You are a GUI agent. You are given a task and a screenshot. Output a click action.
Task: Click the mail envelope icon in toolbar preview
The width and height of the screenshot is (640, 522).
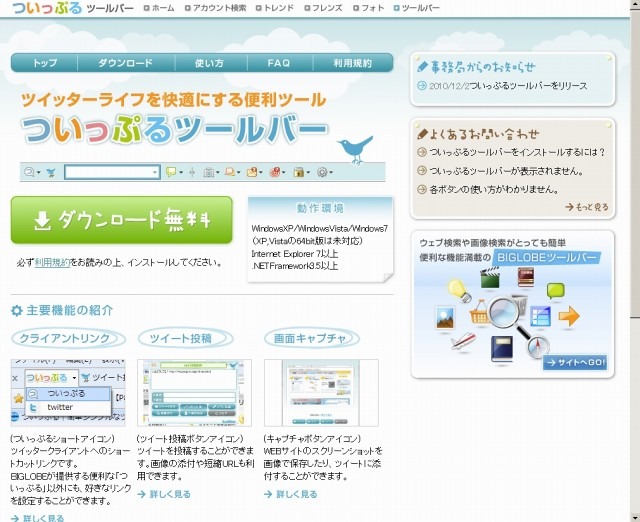(x=252, y=172)
